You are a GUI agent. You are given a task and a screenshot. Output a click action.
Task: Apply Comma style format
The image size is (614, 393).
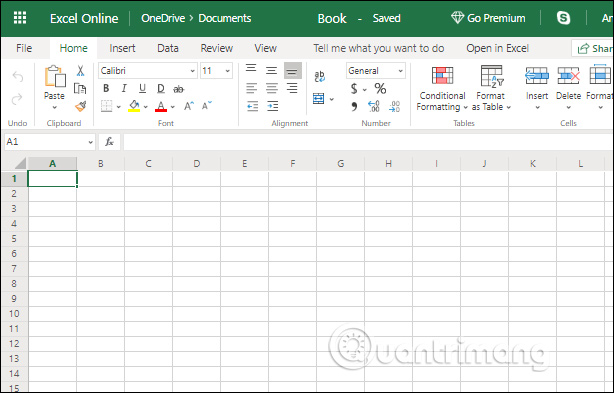[x=354, y=106]
